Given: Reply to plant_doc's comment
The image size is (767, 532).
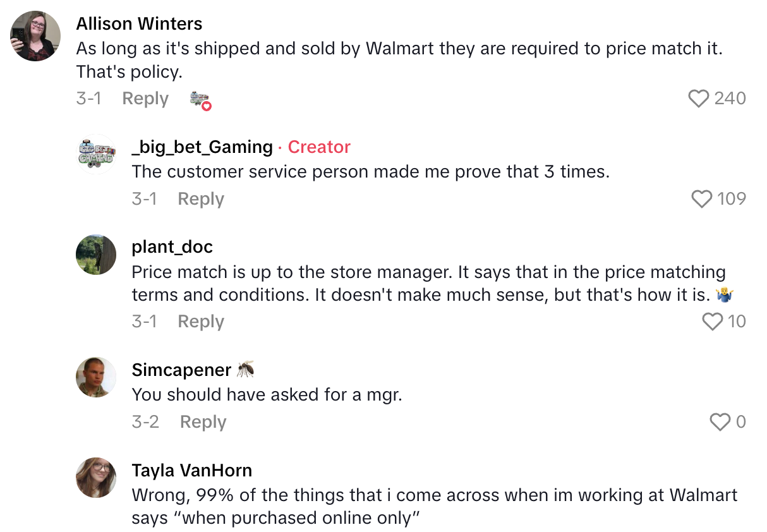Looking at the screenshot, I should (201, 322).
